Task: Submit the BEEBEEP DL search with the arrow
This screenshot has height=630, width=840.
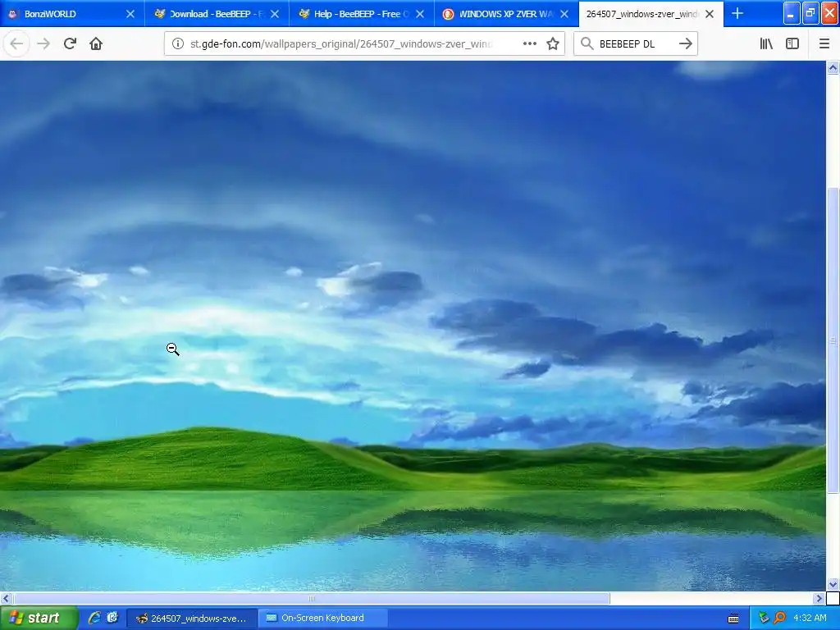Action: coord(685,44)
